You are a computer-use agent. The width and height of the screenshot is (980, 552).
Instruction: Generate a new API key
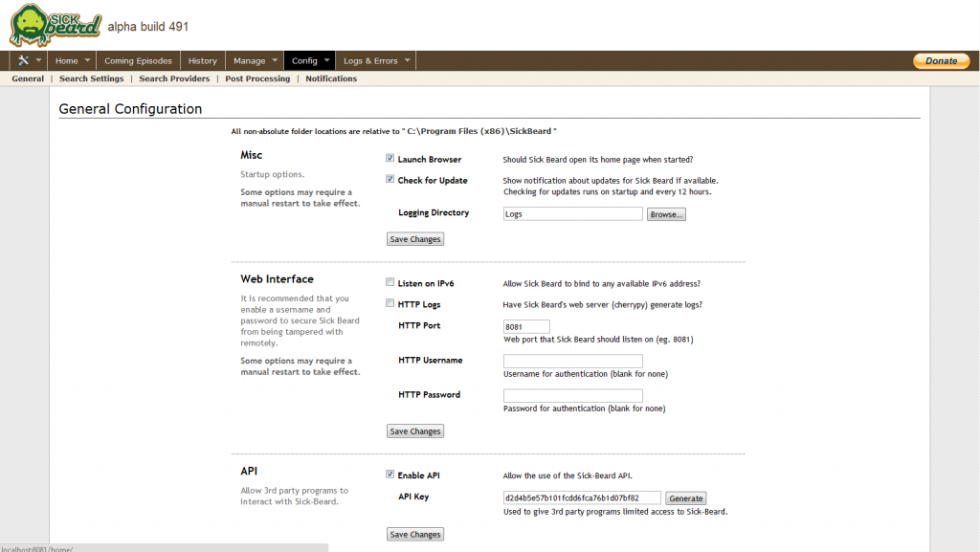coord(685,498)
